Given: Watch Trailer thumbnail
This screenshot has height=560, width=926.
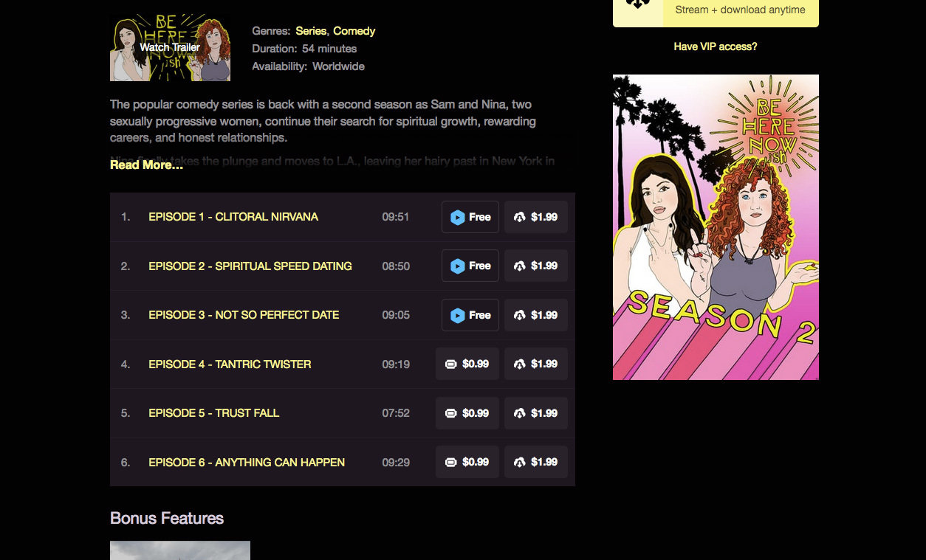Looking at the screenshot, I should point(170,47).
